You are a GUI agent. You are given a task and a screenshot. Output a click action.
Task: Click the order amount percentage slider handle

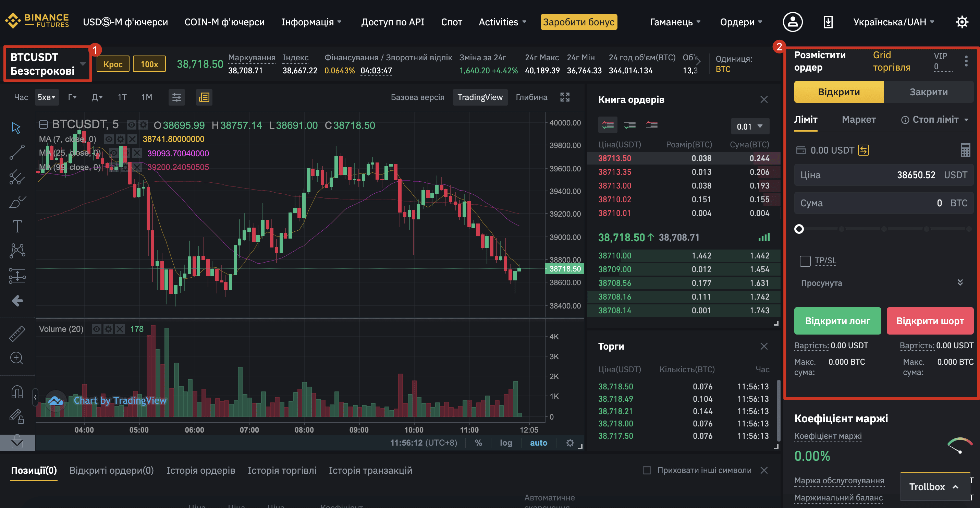click(799, 229)
